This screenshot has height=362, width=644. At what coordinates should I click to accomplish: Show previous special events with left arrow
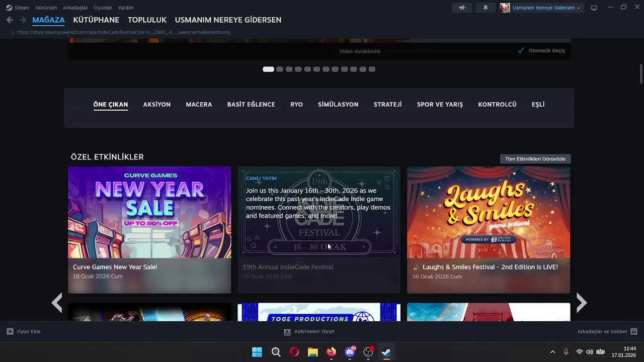57,303
